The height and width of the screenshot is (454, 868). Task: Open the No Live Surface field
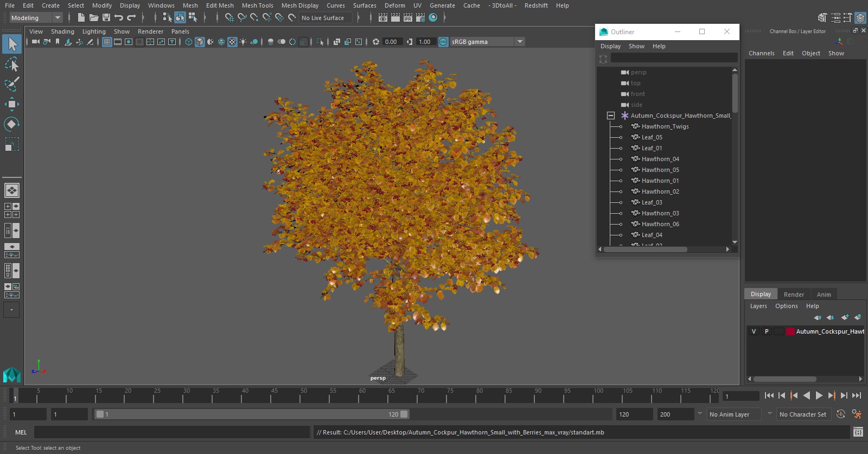325,18
